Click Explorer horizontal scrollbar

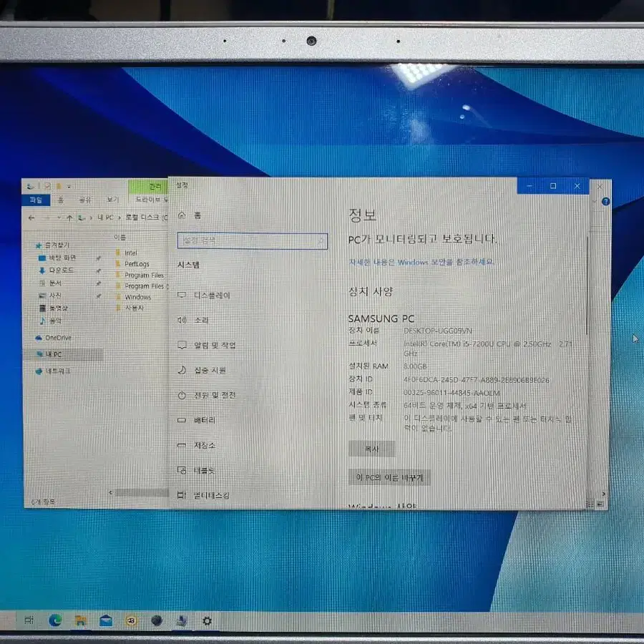point(141,492)
